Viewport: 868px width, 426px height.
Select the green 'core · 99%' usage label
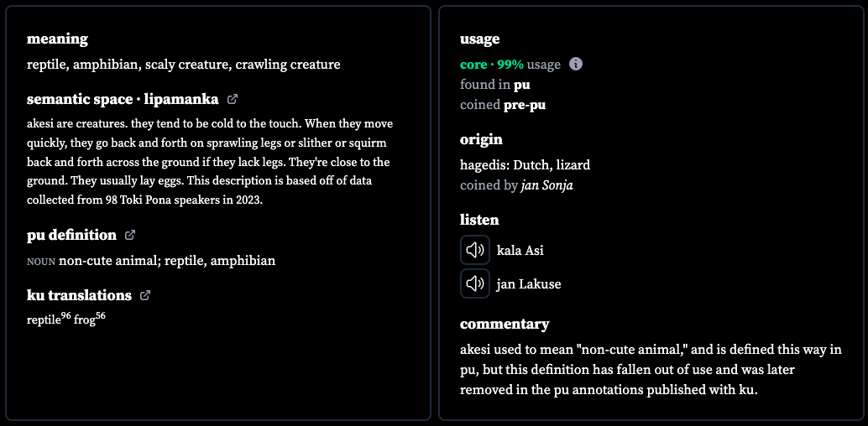pos(492,65)
